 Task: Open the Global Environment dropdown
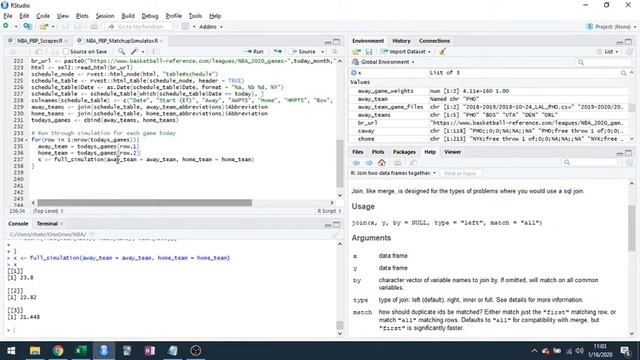coord(383,62)
